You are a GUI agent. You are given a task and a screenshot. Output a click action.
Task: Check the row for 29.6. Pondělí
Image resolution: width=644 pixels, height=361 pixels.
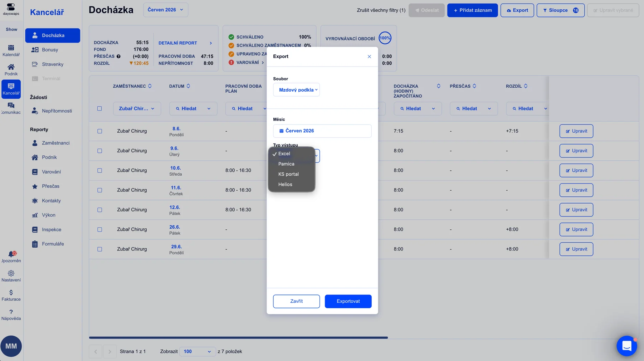tap(99, 249)
